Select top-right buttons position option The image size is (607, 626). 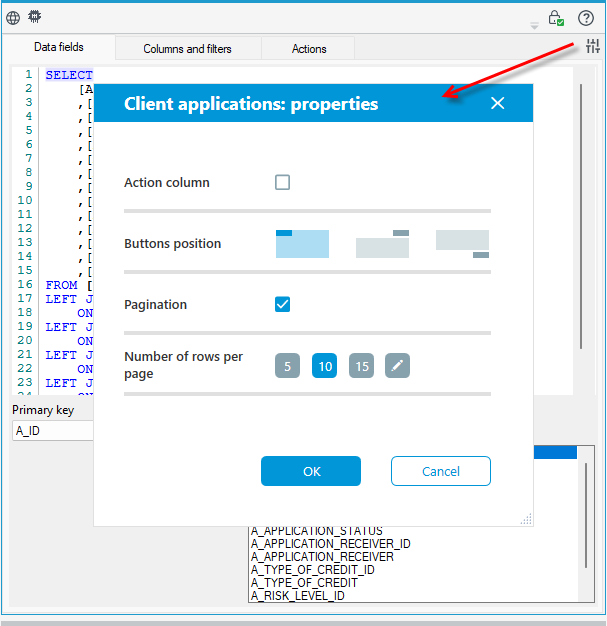tap(382, 244)
